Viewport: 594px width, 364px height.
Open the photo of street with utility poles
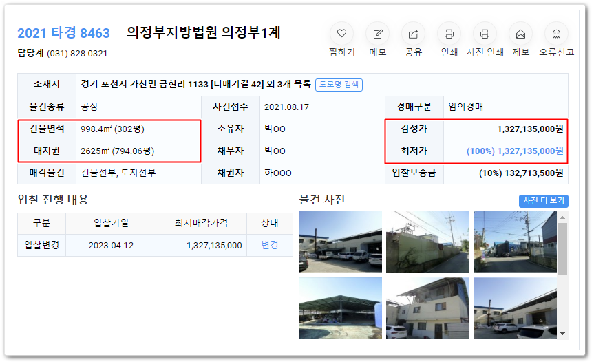coord(515,242)
